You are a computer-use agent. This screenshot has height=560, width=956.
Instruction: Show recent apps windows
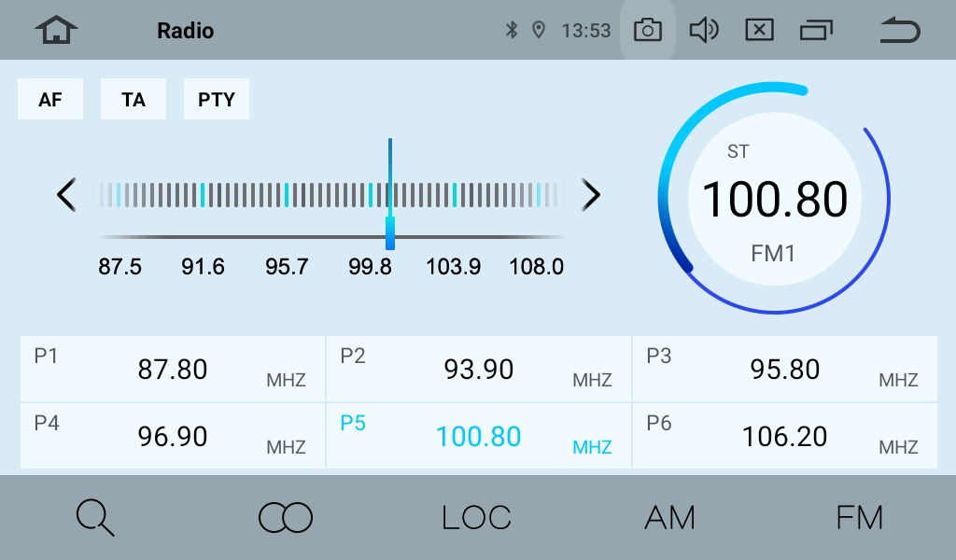(816, 31)
